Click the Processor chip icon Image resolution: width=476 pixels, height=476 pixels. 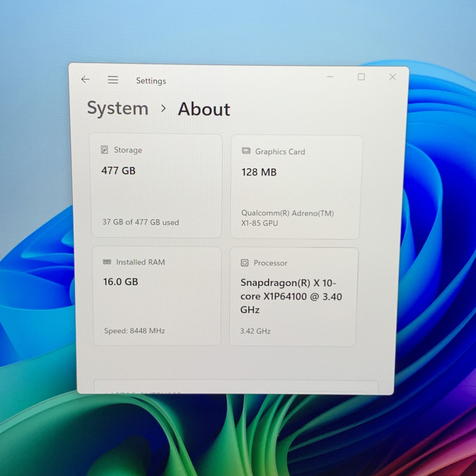(x=245, y=263)
